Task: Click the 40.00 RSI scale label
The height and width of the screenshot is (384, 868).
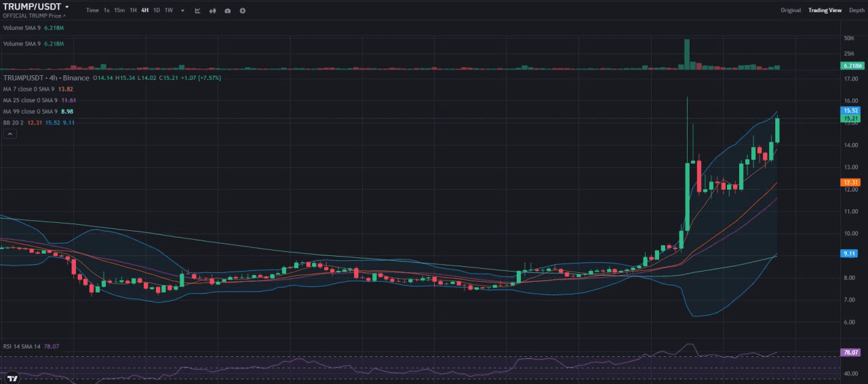Action: tap(851, 373)
